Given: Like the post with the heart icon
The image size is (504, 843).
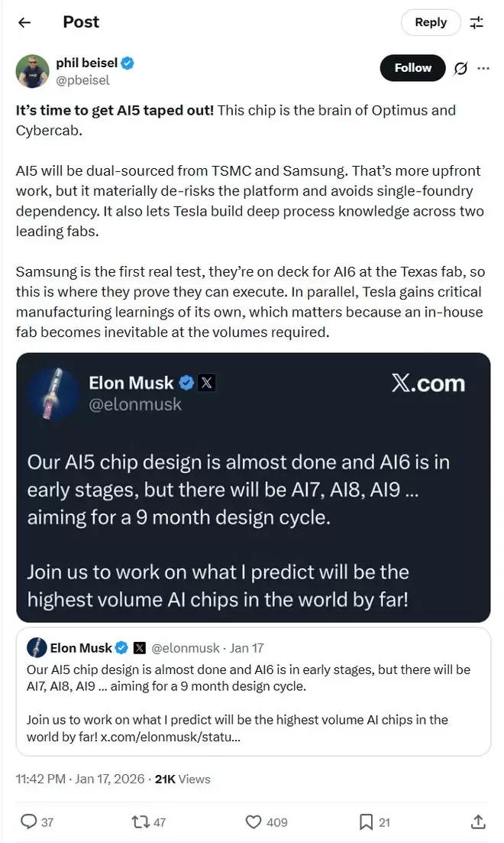Looking at the screenshot, I should click(x=254, y=822).
